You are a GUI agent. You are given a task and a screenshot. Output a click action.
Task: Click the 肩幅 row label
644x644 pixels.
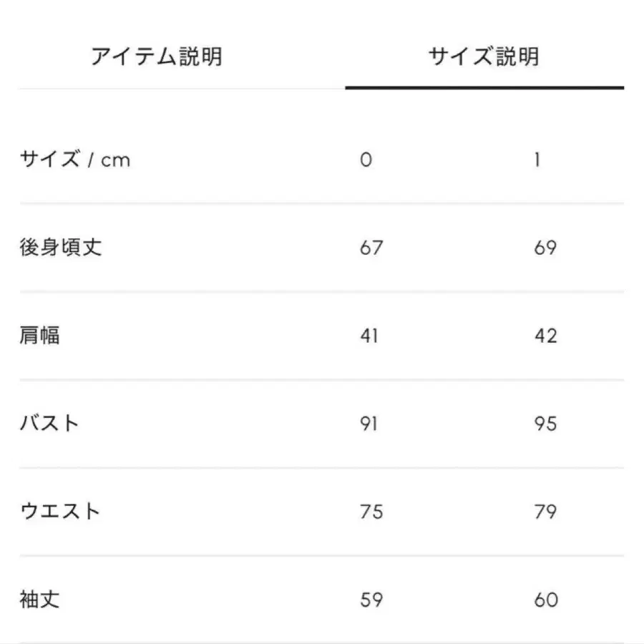[41, 336]
